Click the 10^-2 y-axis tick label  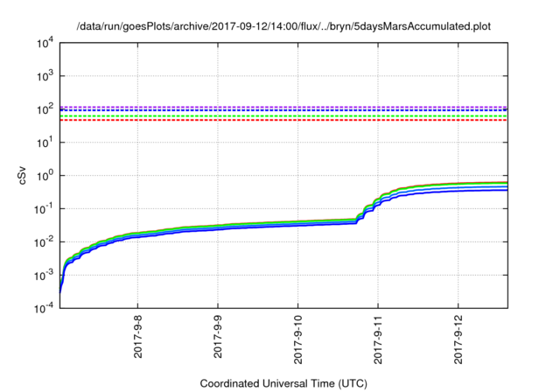click(44, 242)
